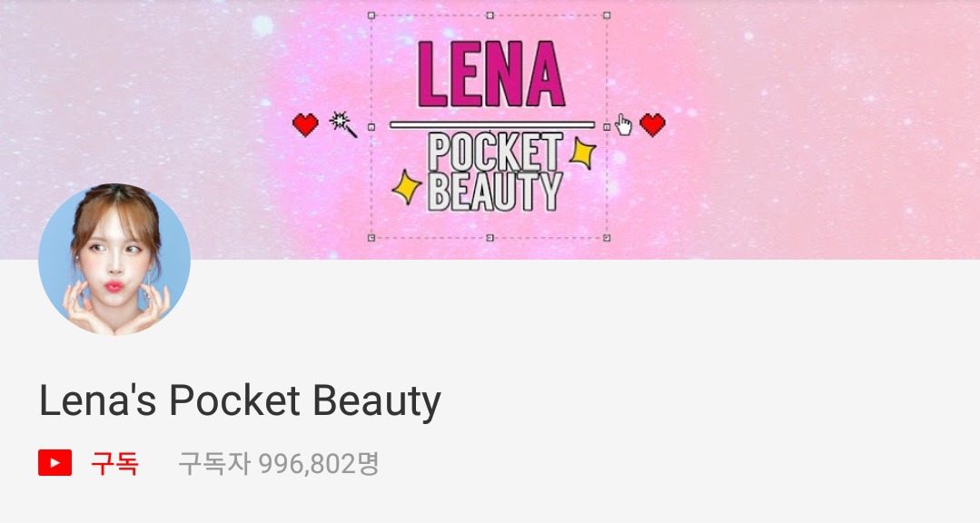Click the pointing hand cursor icon
This screenshot has width=980, height=523.
point(624,124)
